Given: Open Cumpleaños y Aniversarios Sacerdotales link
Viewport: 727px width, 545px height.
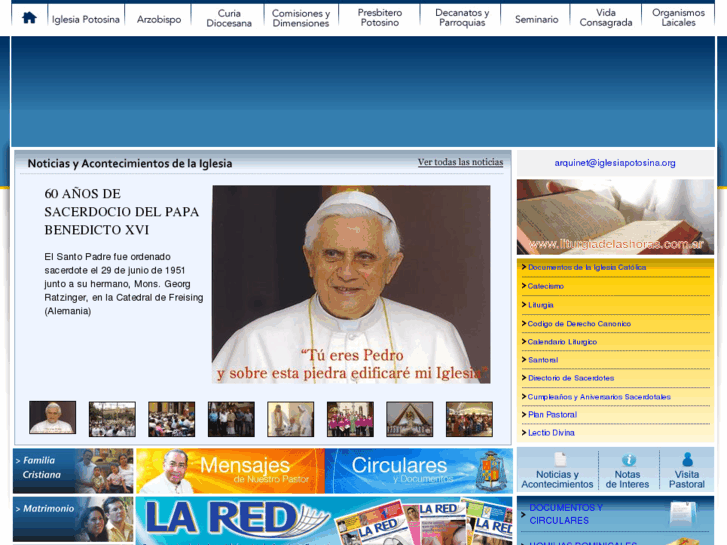Looking at the screenshot, I should [599, 397].
